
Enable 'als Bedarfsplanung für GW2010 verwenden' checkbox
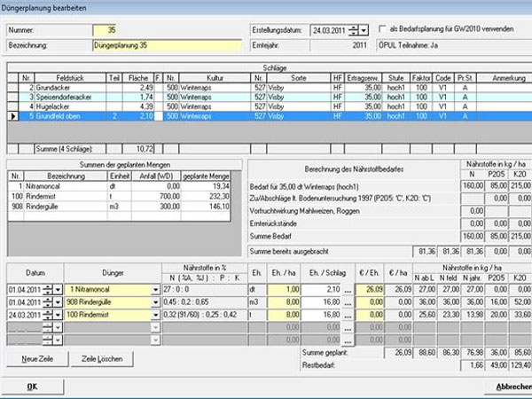click(x=382, y=29)
